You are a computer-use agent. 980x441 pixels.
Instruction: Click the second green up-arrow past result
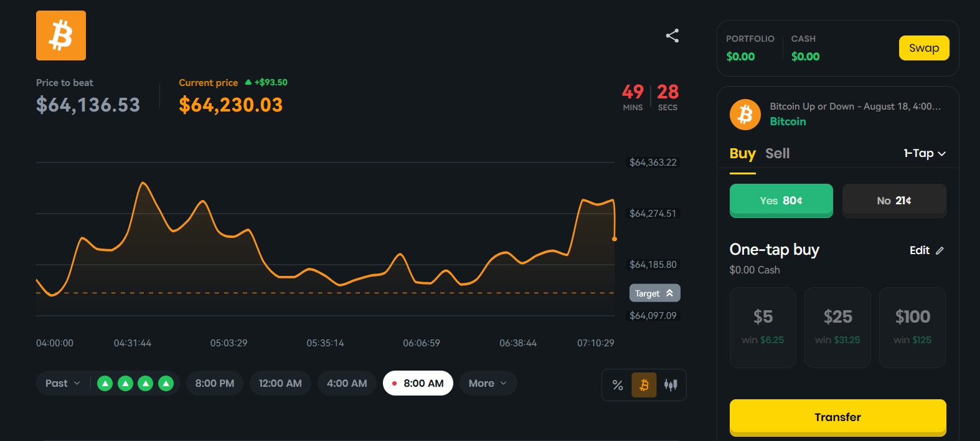pyautogui.click(x=125, y=383)
